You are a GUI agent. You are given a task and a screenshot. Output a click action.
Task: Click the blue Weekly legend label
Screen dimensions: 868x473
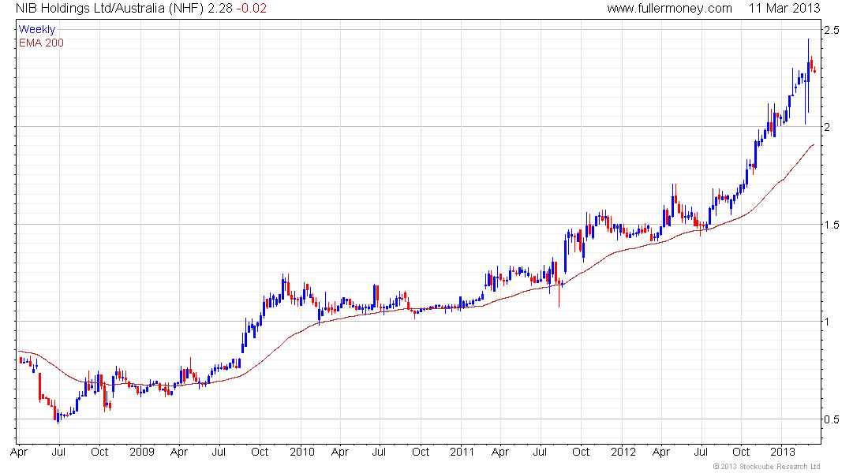pos(37,29)
